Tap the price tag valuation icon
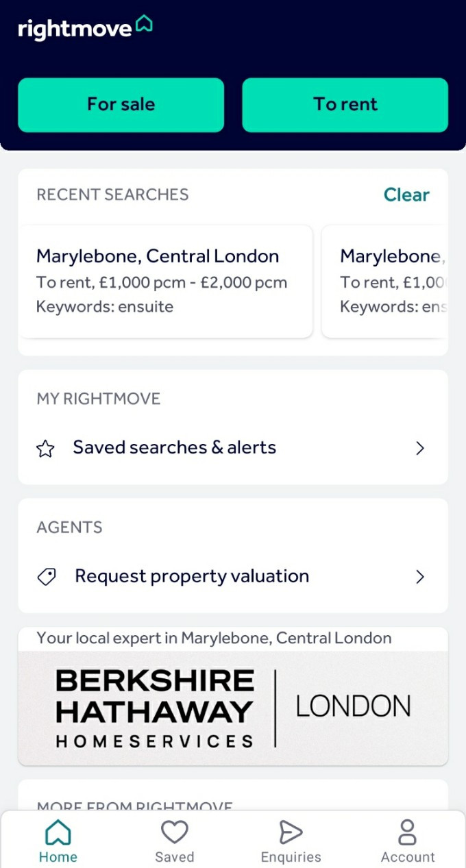Screen dimensions: 466x868 tap(46, 577)
